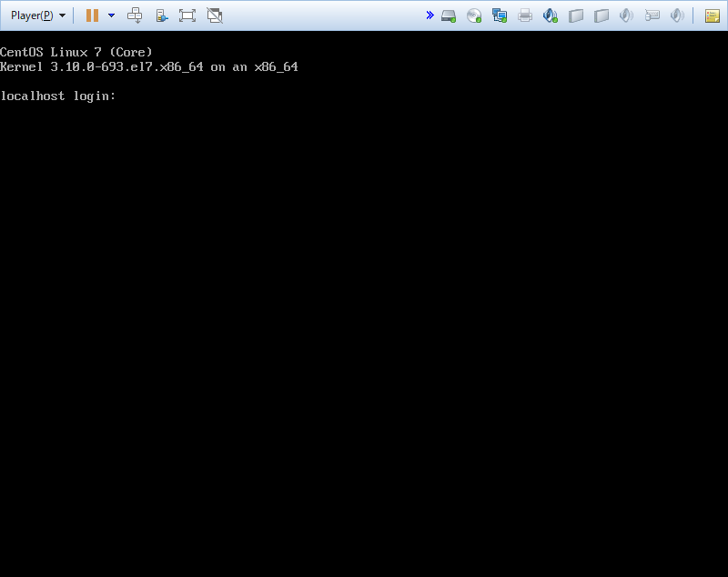Open the Player(P) menu
Screen dimensions: 728x577
point(37,15)
